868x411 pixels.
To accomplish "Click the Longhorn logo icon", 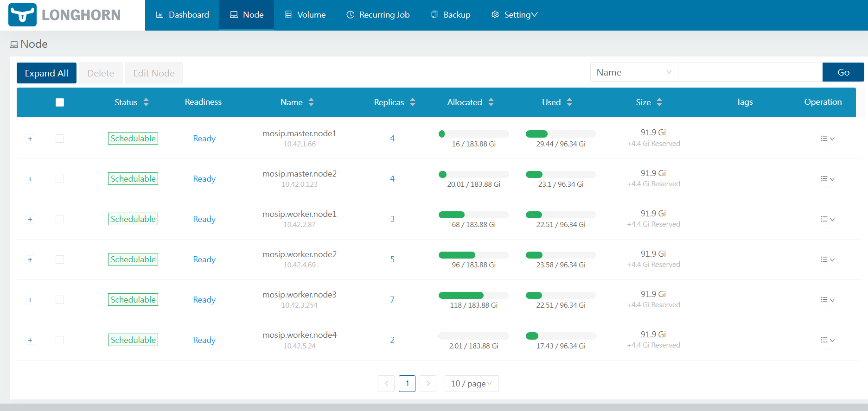I will point(22,15).
